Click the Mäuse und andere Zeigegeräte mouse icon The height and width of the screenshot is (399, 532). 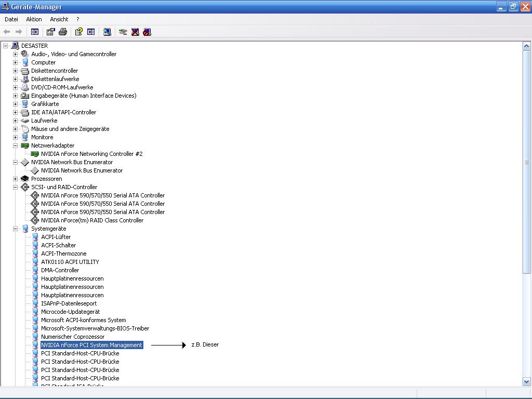click(x=25, y=129)
